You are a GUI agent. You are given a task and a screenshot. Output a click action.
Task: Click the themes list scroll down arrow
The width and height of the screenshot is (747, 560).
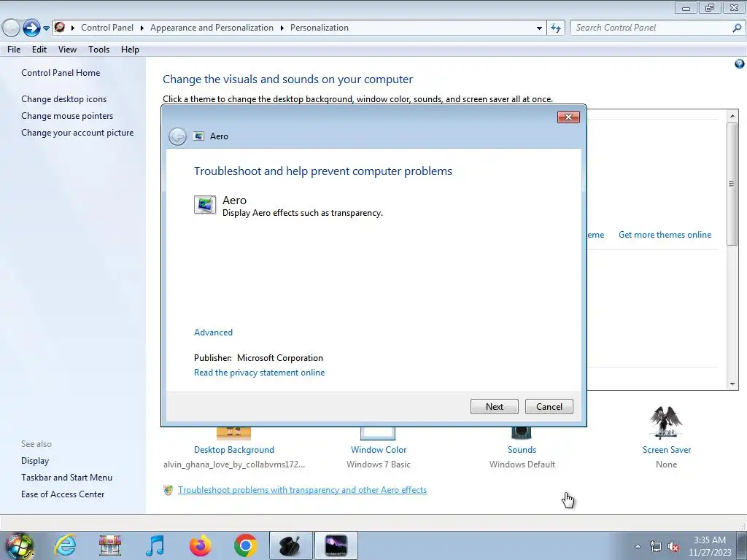[x=732, y=384]
